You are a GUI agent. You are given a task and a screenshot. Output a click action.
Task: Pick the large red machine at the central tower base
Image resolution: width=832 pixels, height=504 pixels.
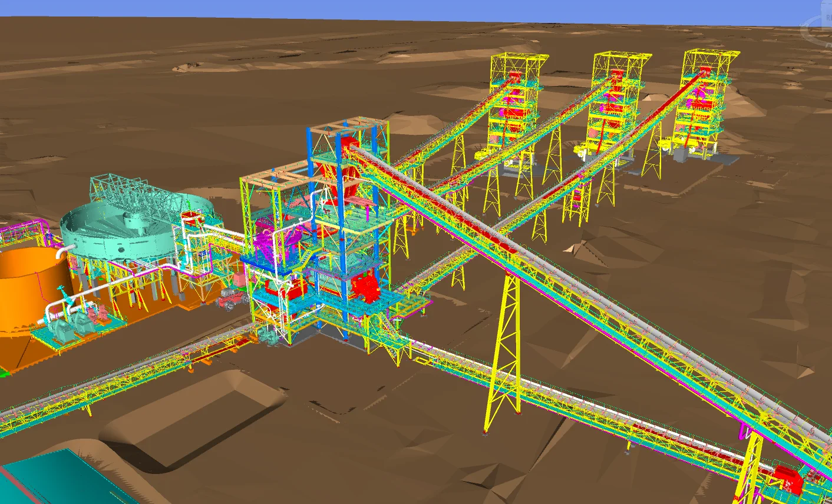click(366, 287)
